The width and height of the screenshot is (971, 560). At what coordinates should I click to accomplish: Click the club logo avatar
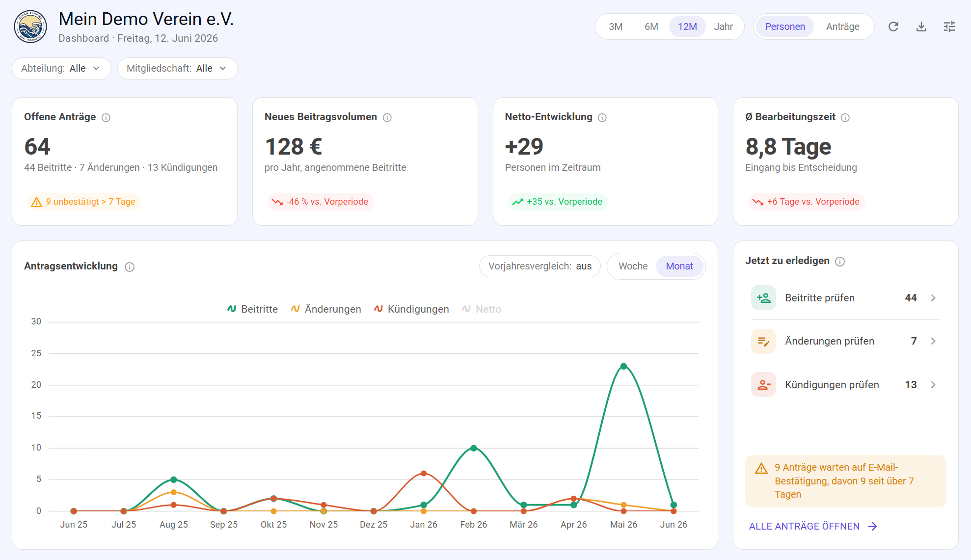[x=30, y=27]
